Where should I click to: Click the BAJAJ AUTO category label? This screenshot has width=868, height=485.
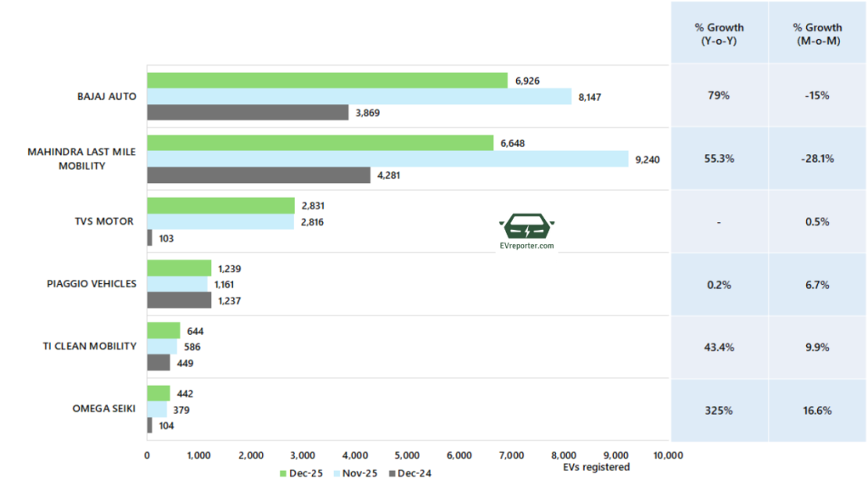(x=106, y=96)
